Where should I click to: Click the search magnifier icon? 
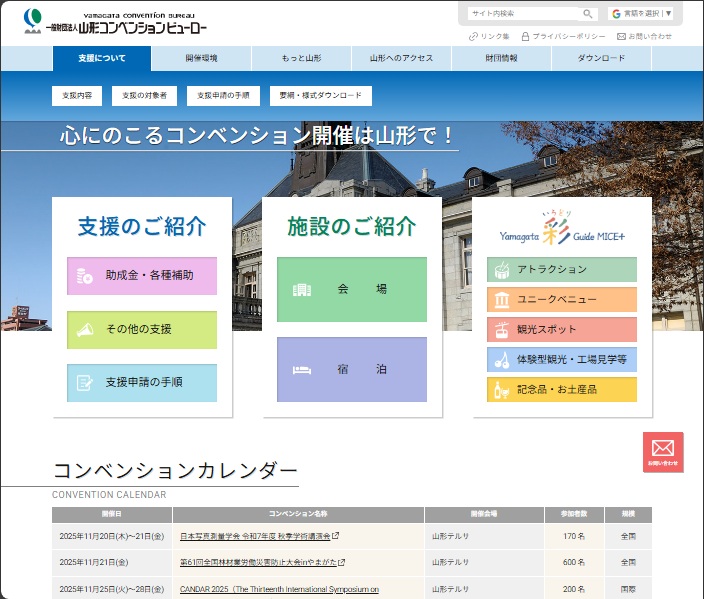[x=588, y=14]
